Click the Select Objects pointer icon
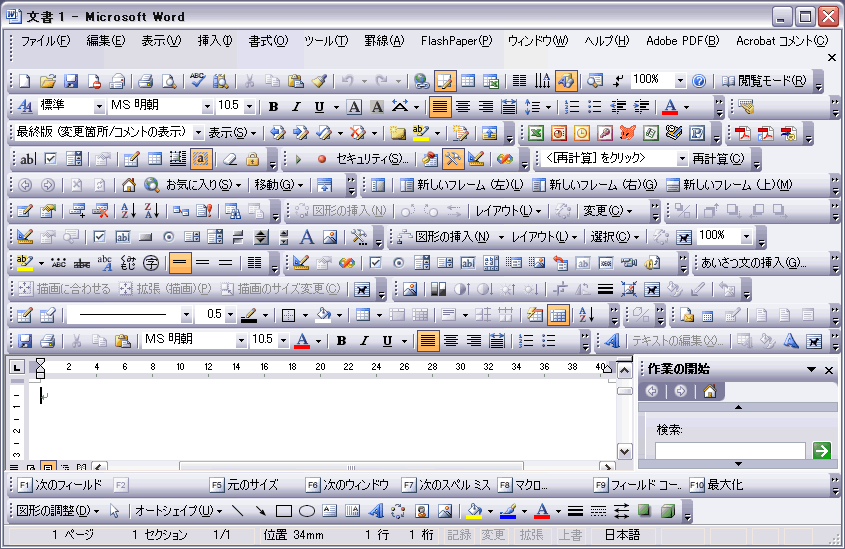This screenshot has height=549, width=845. click(x=114, y=511)
